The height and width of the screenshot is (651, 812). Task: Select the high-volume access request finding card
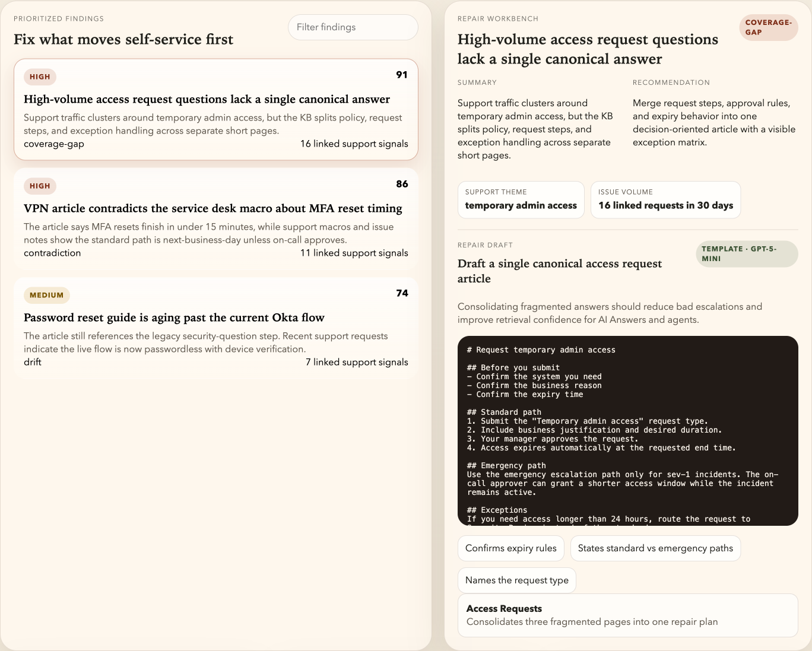tap(215, 110)
